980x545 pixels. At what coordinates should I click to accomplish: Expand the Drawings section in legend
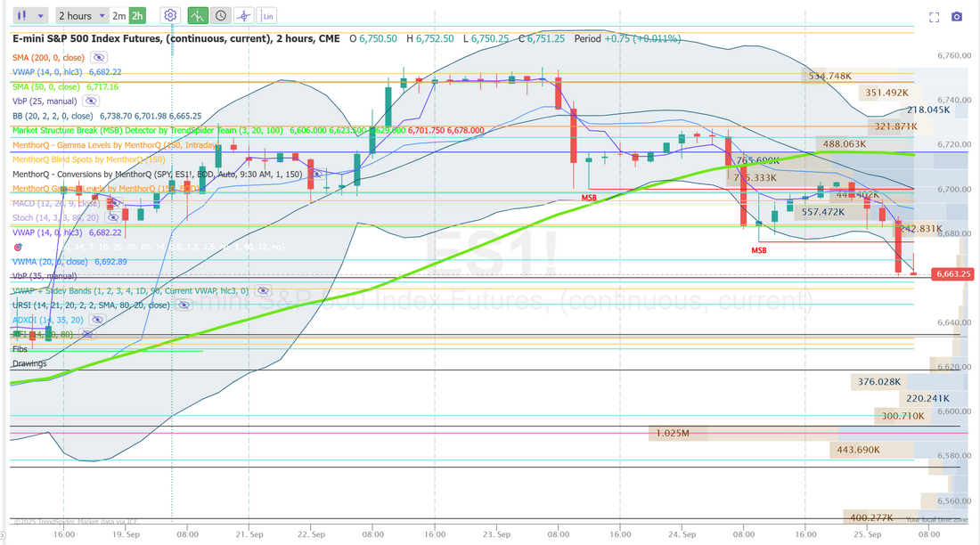[x=29, y=363]
